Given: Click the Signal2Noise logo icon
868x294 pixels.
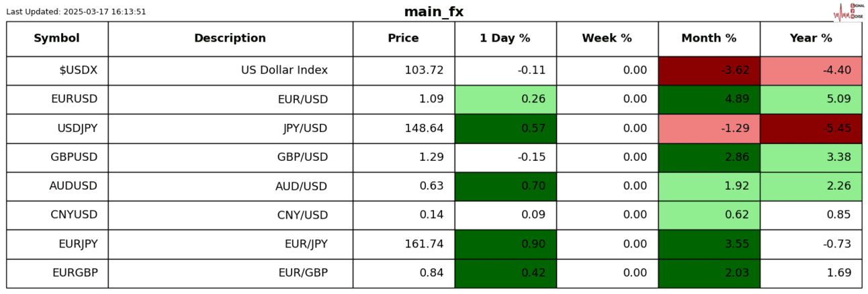Looking at the screenshot, I should tap(847, 12).
